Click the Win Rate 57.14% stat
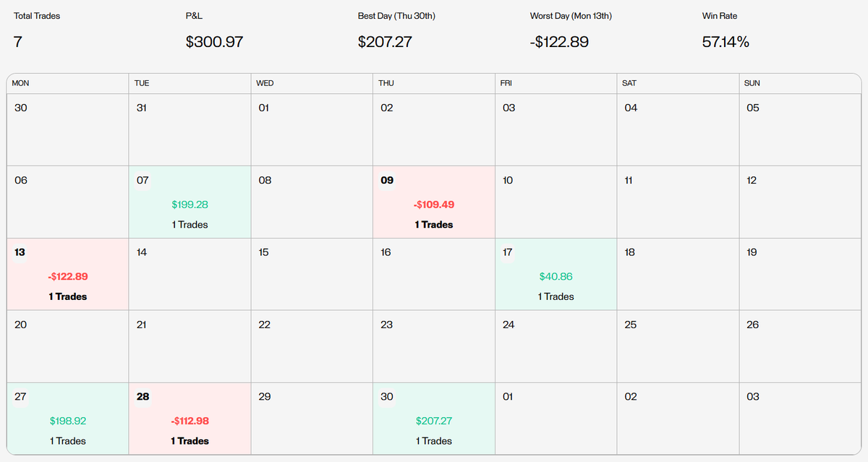The image size is (868, 462). [x=726, y=42]
